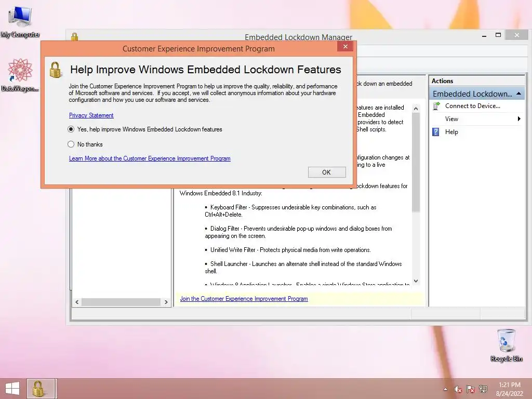Viewport: 532px width, 399px height.
Task: Click the Actions pane header
Action: [x=477, y=81]
